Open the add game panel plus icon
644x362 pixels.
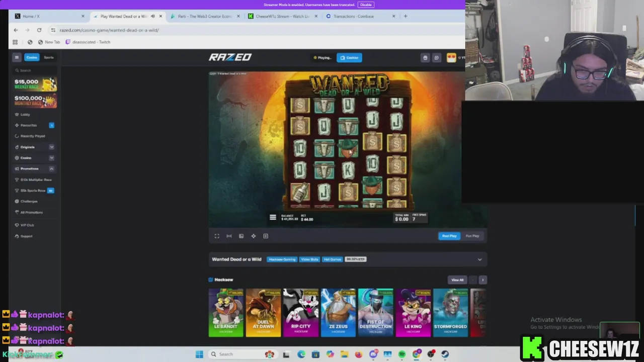coord(266,236)
